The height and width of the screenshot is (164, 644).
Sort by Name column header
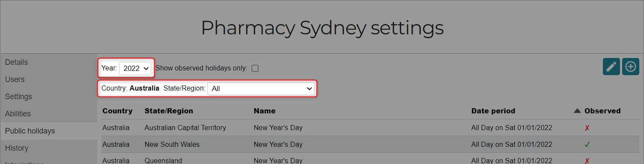click(264, 111)
